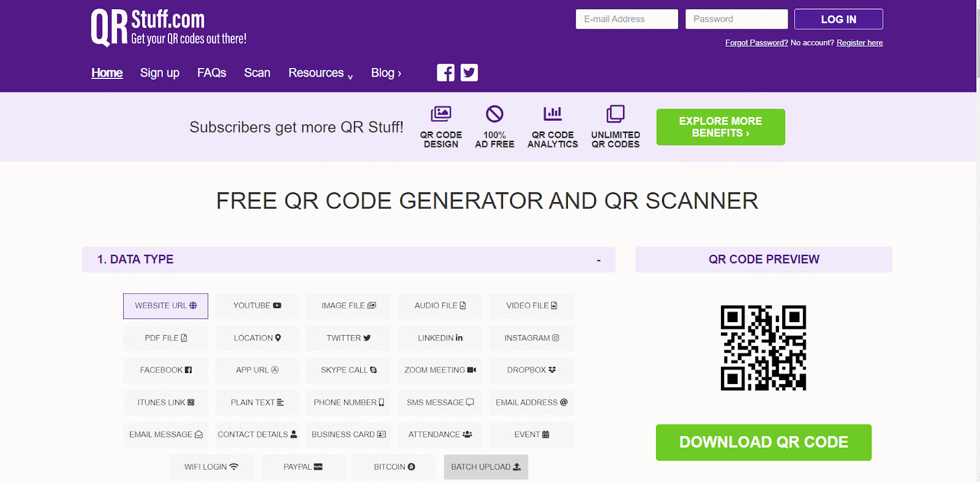Screen dimensions: 980x482
Task: Open the Blog submenu
Action: click(386, 73)
